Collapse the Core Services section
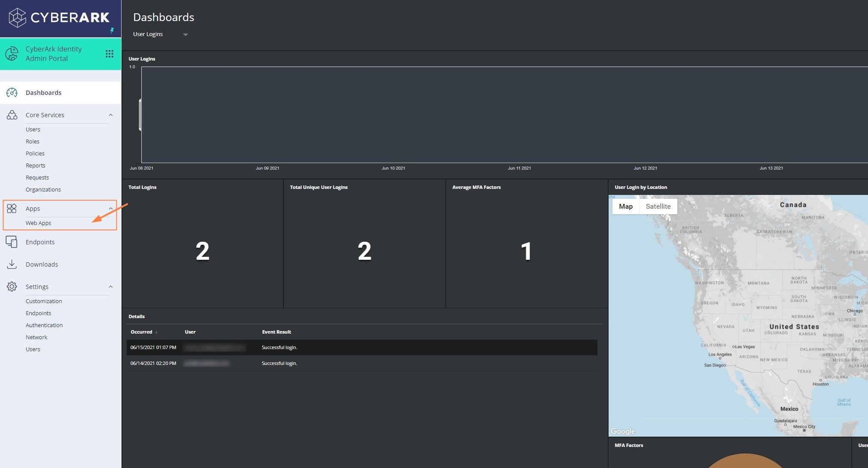 pos(110,115)
